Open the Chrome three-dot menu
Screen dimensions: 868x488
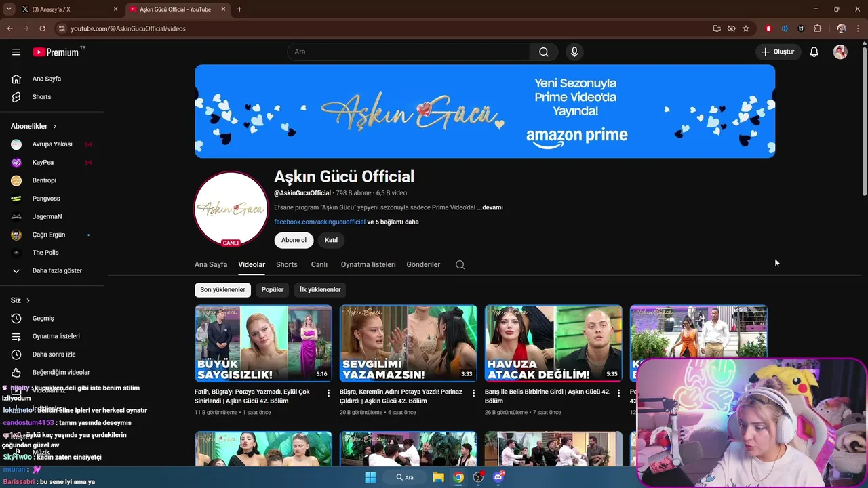859,28
